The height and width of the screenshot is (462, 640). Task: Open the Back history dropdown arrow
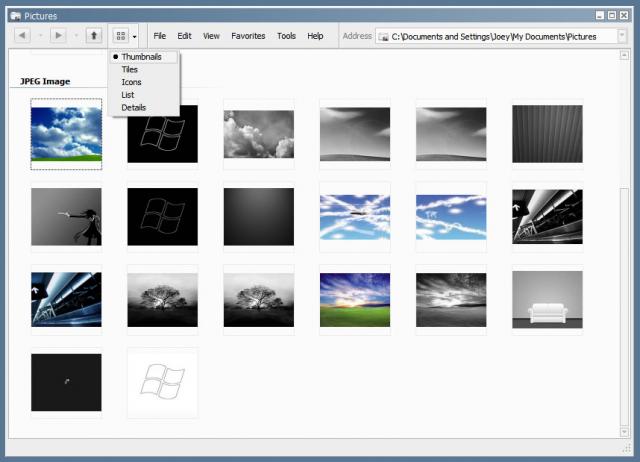[40, 36]
